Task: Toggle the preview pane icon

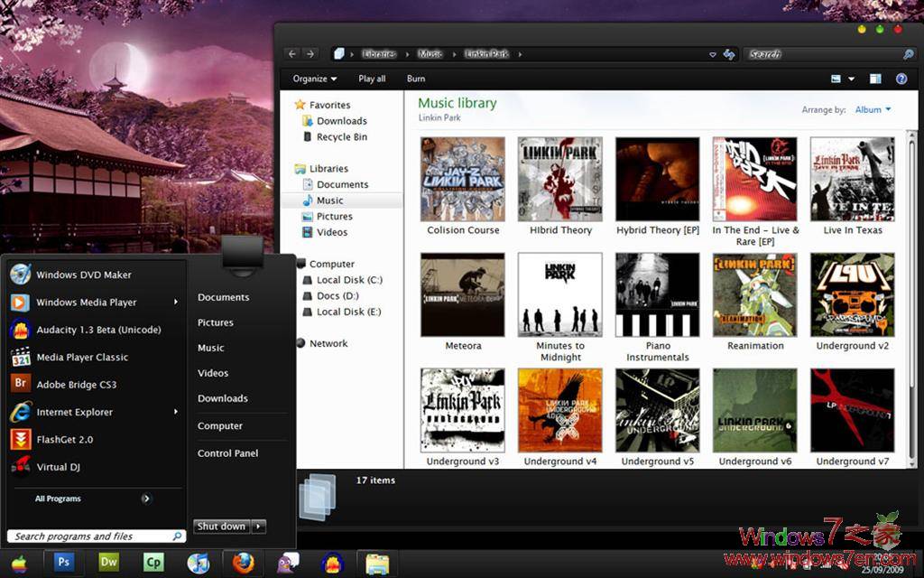Action: [x=873, y=79]
